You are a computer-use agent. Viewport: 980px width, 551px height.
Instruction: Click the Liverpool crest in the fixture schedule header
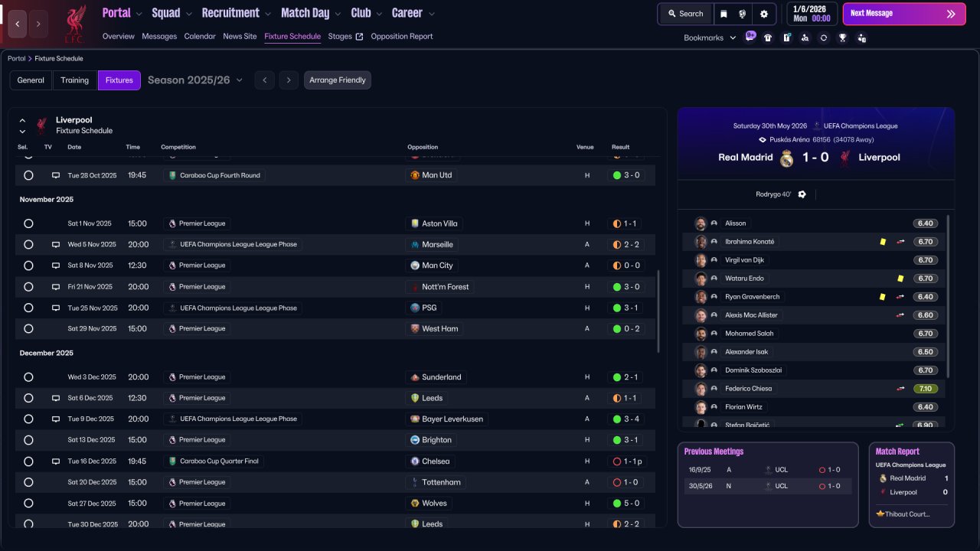pos(42,126)
